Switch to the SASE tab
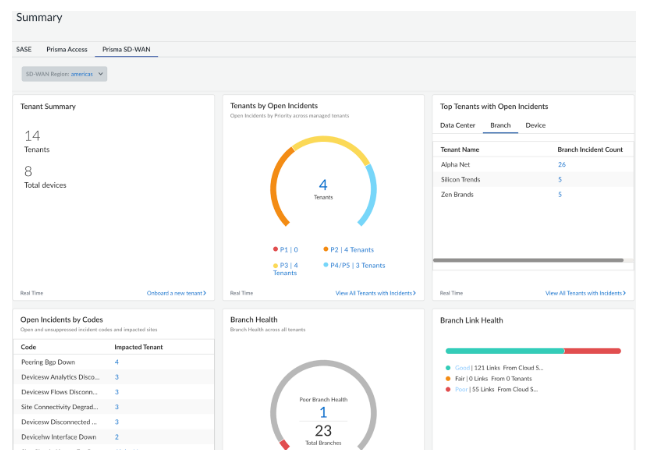Viewport: 645px width, 470px height. (24, 48)
